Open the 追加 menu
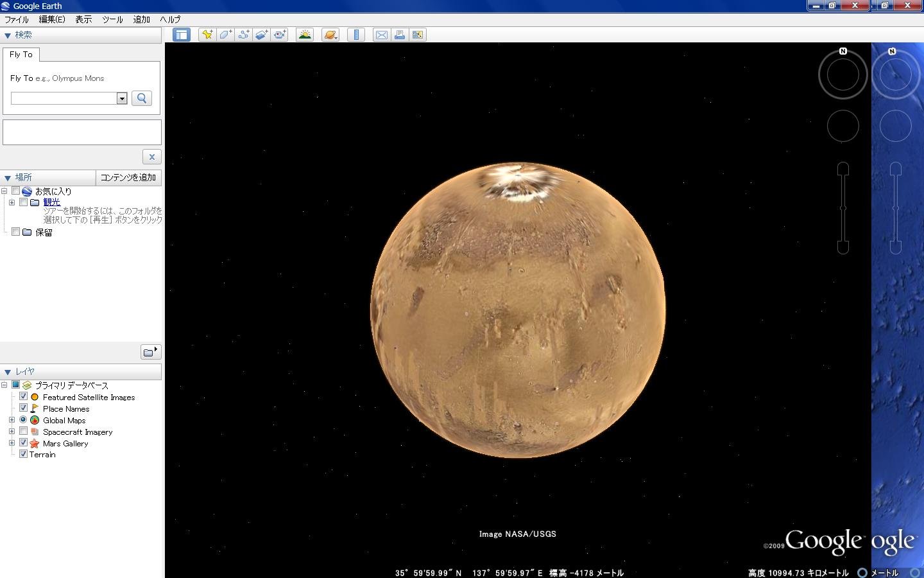 (141, 19)
